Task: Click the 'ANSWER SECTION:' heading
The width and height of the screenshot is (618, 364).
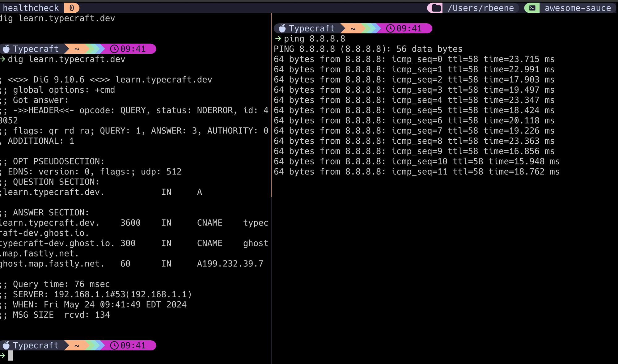Action: 44,212
